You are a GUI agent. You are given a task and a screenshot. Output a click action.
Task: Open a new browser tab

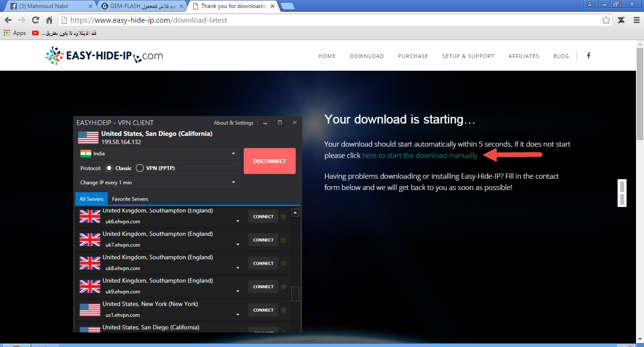[287, 6]
